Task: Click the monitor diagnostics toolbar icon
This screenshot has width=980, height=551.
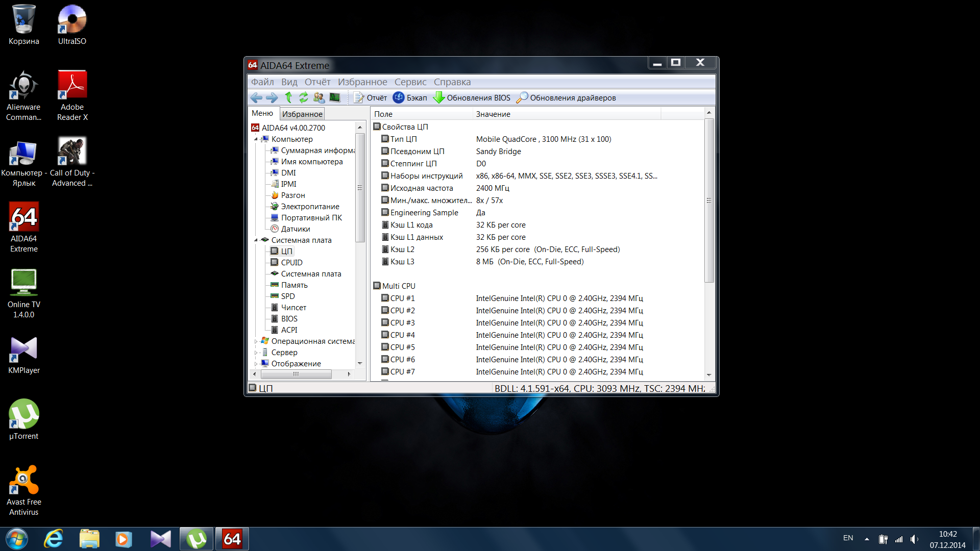Action: pos(335,97)
